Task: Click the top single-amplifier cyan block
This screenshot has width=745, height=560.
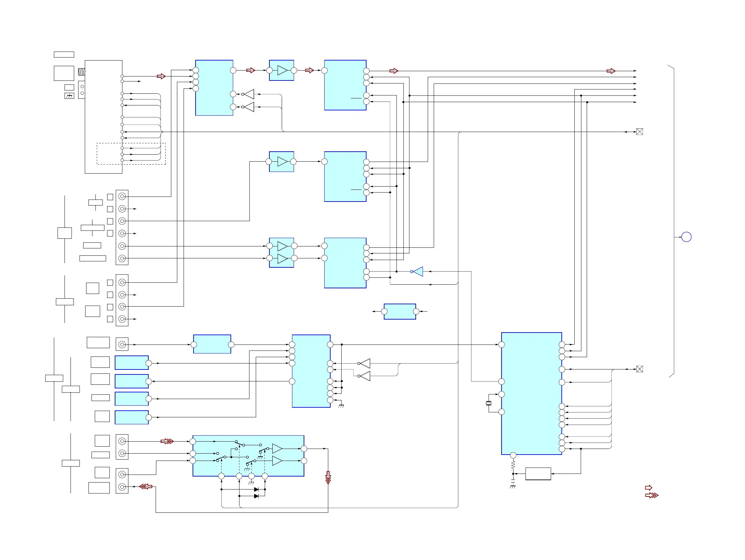Action: 282,70
